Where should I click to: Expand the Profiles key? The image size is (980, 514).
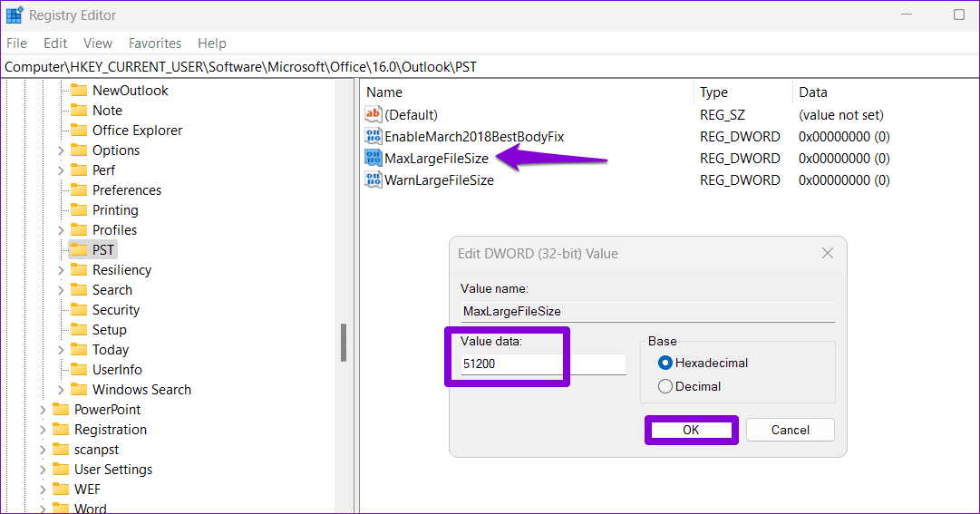(x=61, y=231)
